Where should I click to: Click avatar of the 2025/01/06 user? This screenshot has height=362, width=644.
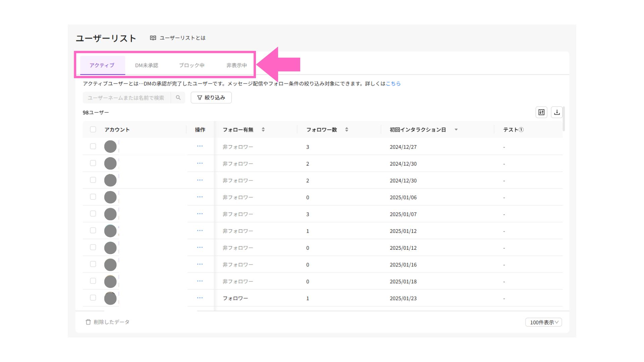[110, 197]
